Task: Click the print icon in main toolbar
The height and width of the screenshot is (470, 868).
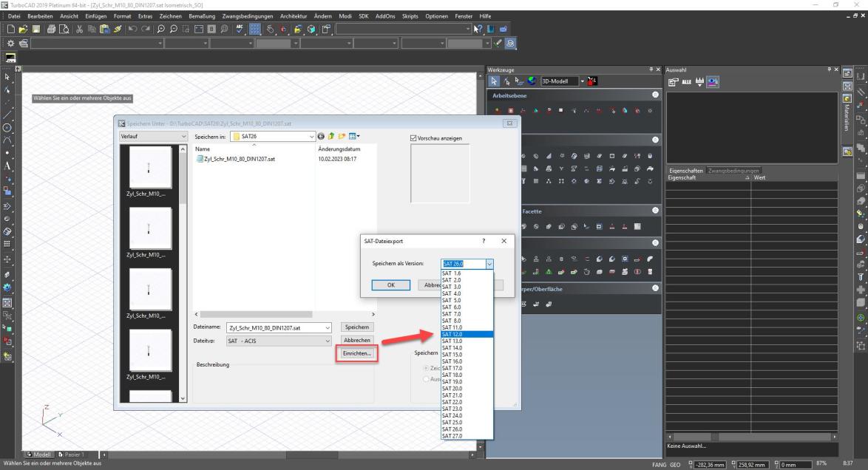Action: (50, 29)
